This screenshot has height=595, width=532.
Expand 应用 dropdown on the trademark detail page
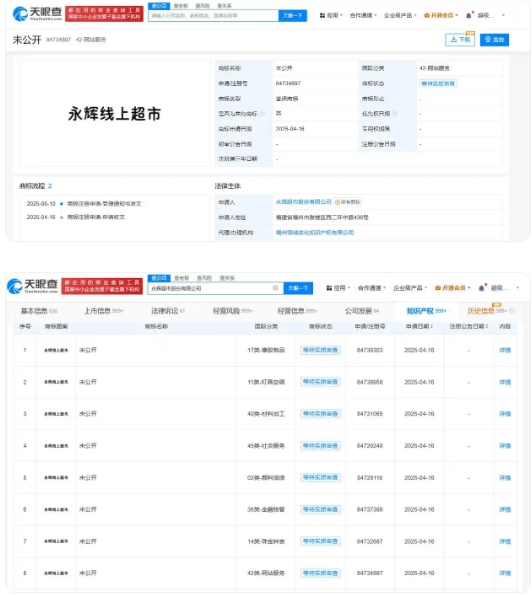(x=331, y=16)
